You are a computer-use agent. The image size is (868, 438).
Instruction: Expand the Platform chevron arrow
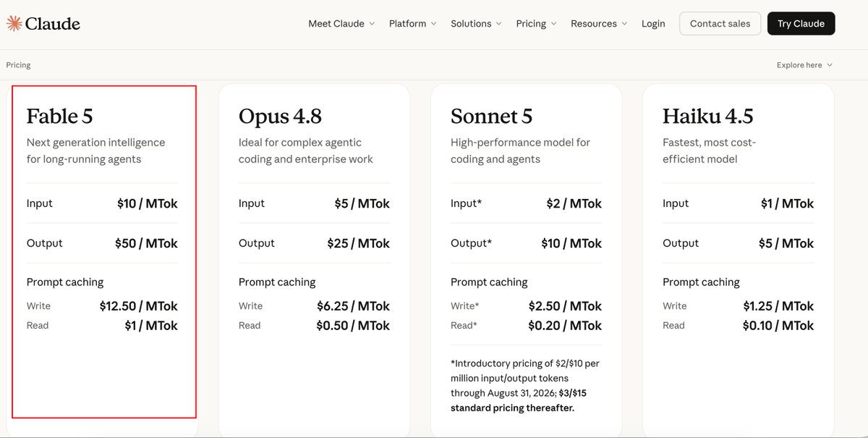[433, 24]
